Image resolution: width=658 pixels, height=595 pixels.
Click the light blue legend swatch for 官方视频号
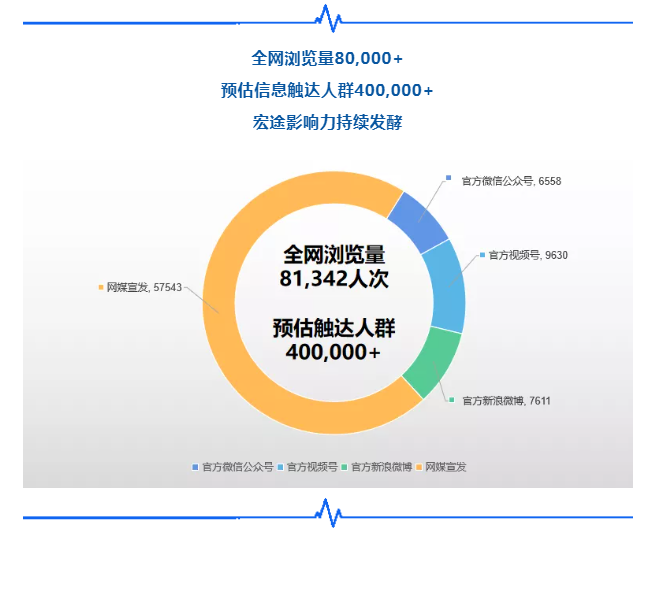(x=280, y=467)
